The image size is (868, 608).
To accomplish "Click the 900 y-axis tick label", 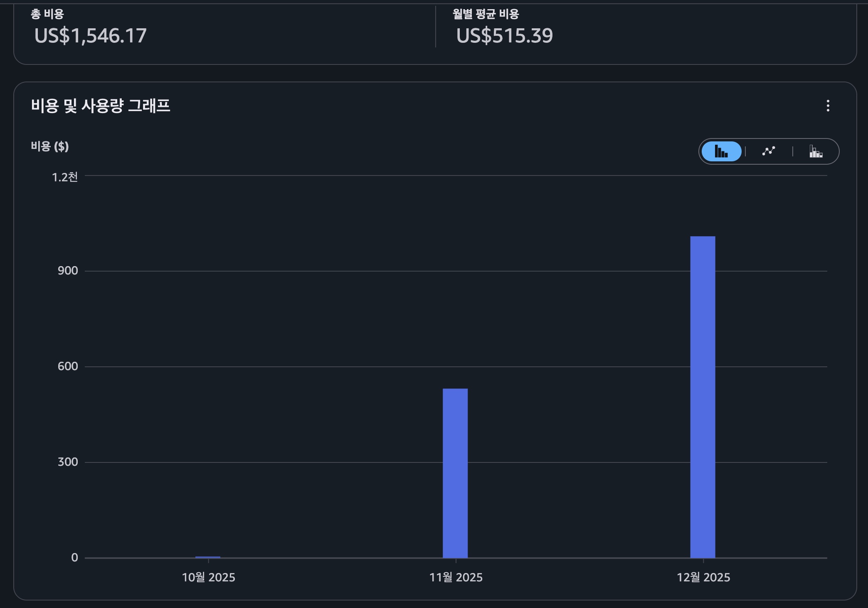I will point(68,271).
